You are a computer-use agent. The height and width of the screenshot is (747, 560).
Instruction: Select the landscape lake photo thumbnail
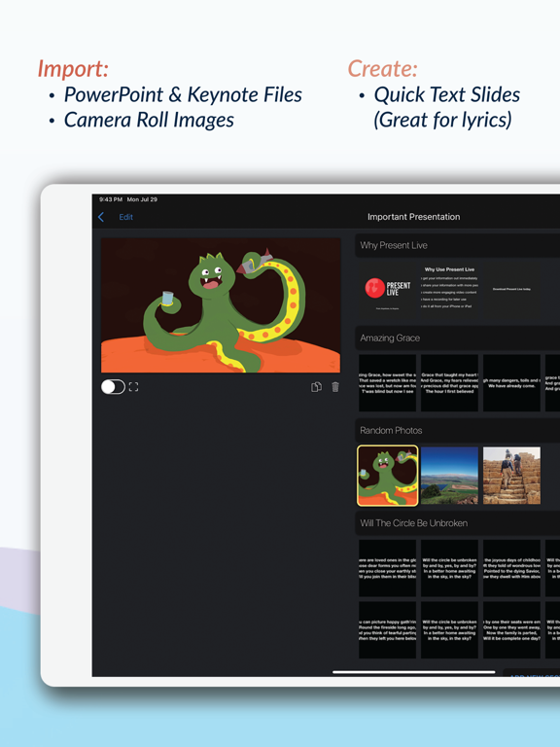(x=449, y=476)
